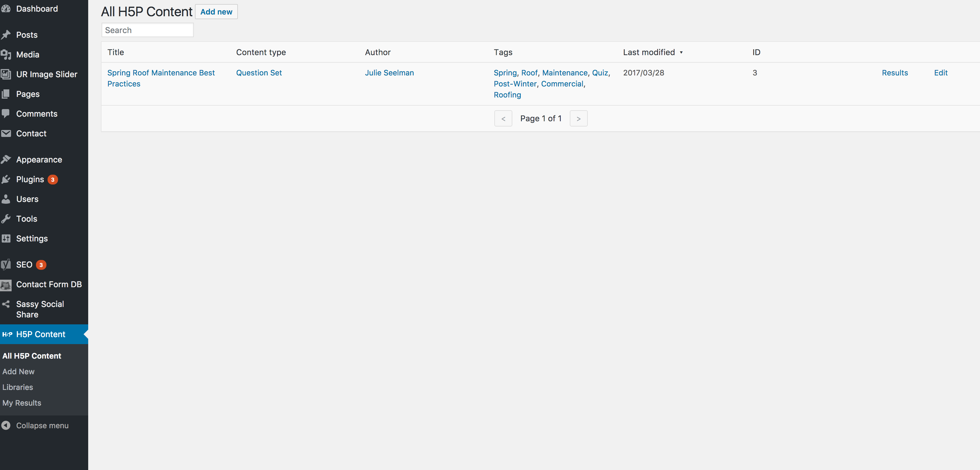The width and height of the screenshot is (980, 470).
Task: Click the SEO notification count badge
Action: 41,265
